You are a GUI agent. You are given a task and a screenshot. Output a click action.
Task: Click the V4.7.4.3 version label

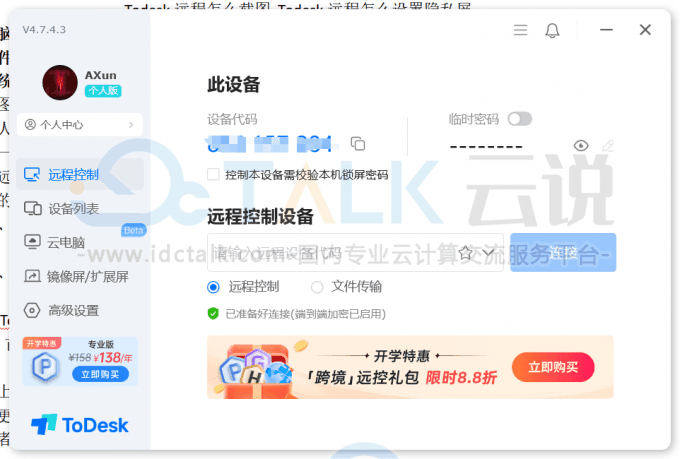tap(44, 30)
